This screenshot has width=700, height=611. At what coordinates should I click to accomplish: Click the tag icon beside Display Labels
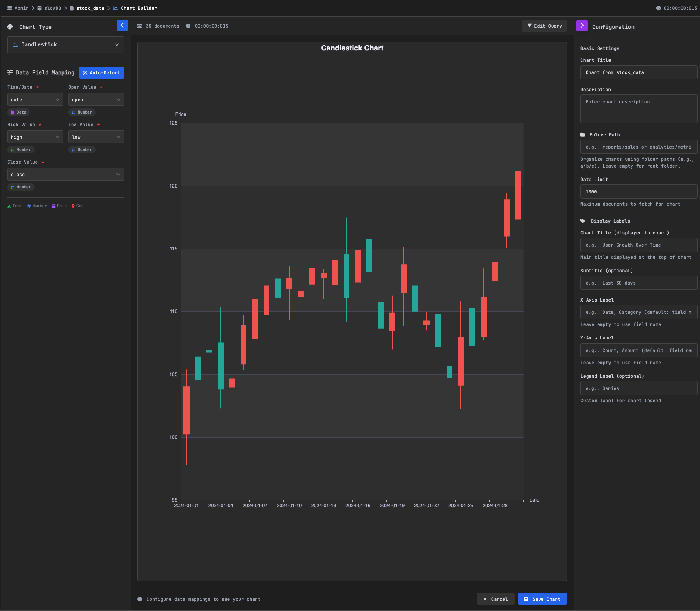(582, 221)
